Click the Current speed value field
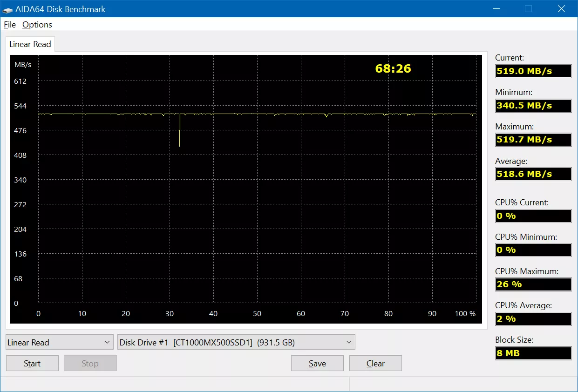Image resolution: width=578 pixels, height=392 pixels. [533, 71]
